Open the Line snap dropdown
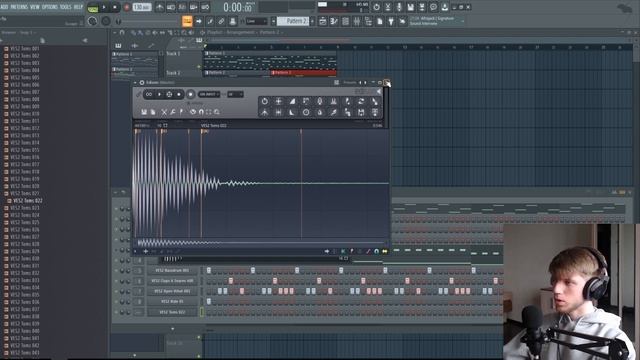The image size is (640, 360). pos(256,21)
